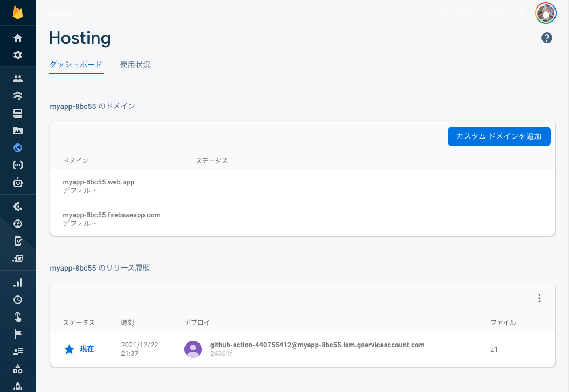Expand the myapp project selector
Viewport: 569px width, 392px height.
coord(65,13)
